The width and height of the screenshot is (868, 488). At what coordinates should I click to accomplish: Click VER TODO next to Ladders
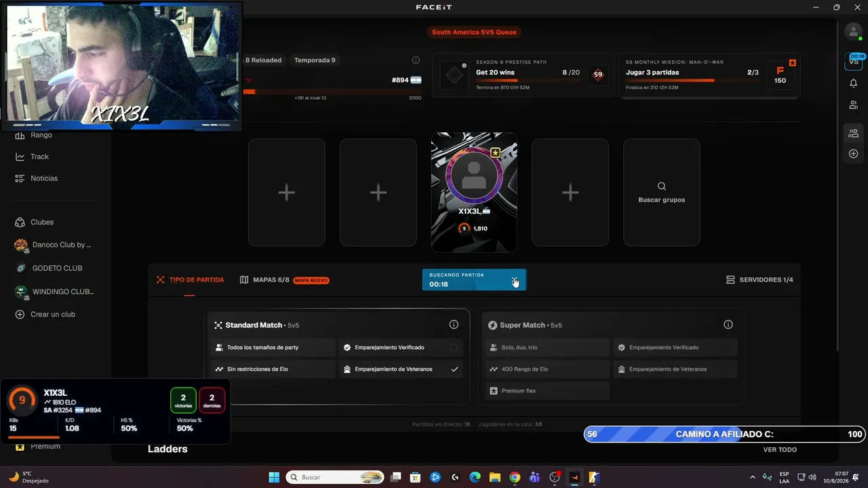pyautogui.click(x=780, y=450)
